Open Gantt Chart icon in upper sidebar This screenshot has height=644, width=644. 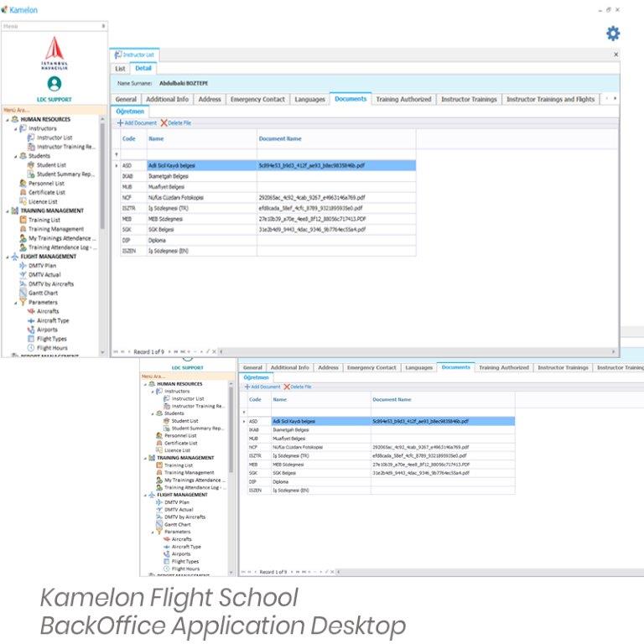(23, 293)
